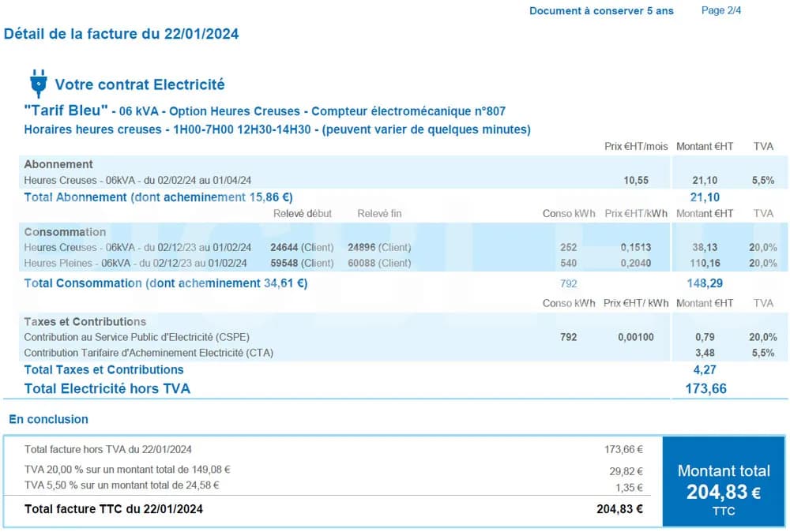Click the heading "Votre contrat Electricité"

(x=141, y=84)
